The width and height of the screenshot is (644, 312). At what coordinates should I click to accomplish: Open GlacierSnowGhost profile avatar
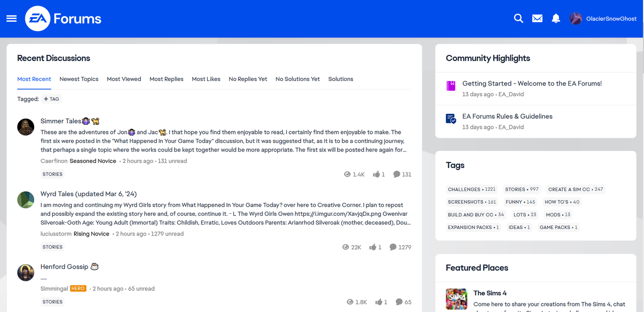(x=576, y=19)
